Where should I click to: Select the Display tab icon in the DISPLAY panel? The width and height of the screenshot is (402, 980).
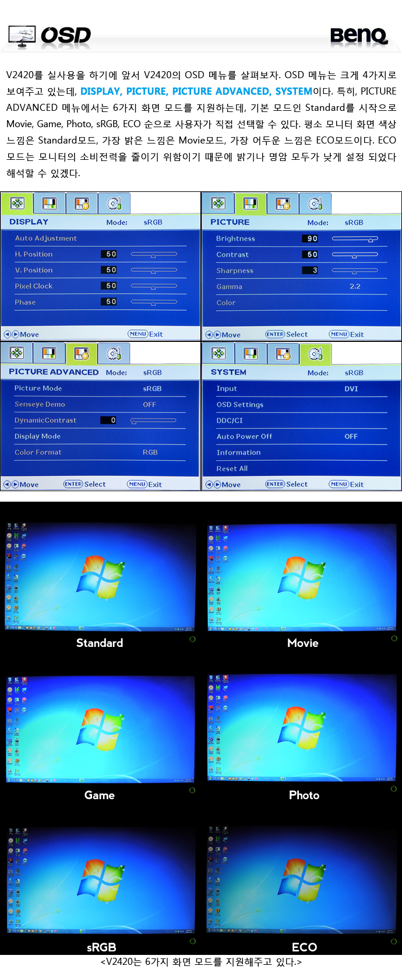pos(17,203)
